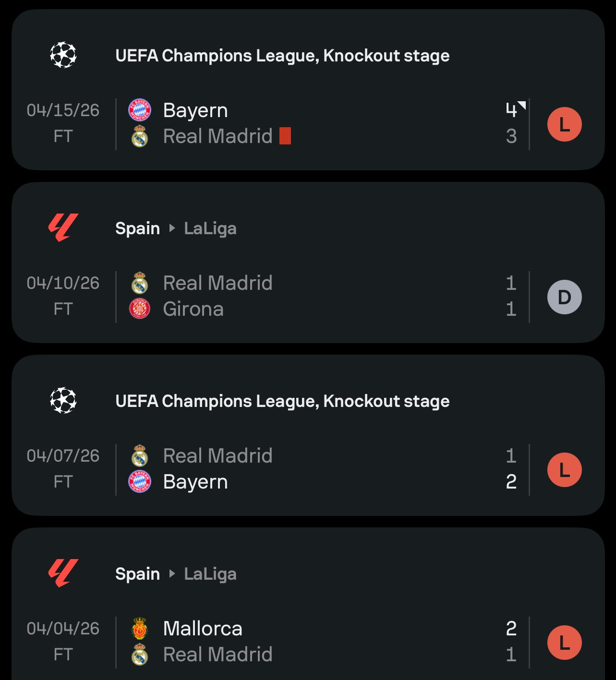Click Bayern's aggregate winner score of 4

511,110
